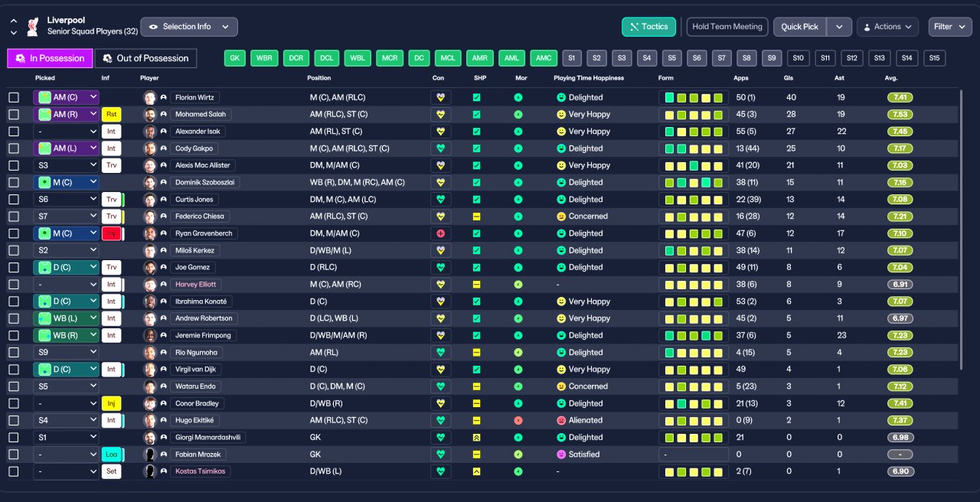Open Alexis Mac Allister's S3 picked dropdown

[x=67, y=165]
